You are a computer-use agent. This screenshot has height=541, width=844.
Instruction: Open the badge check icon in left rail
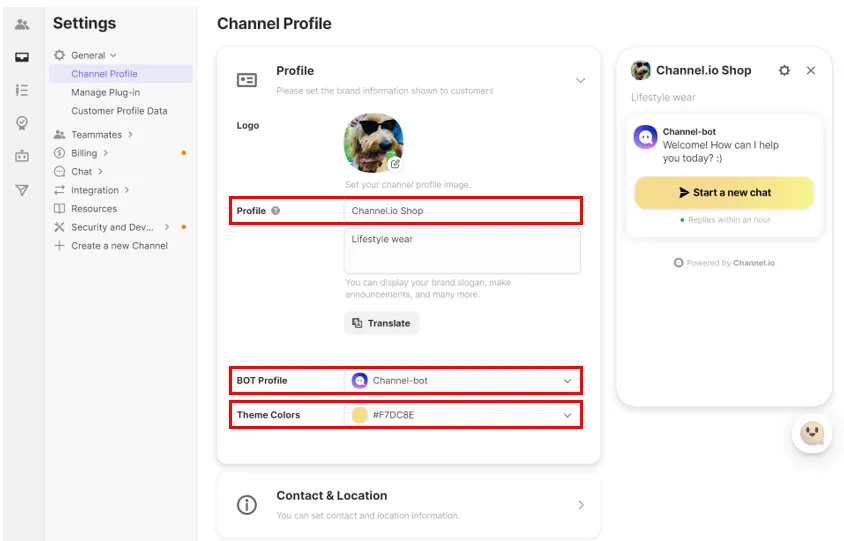coord(22,123)
